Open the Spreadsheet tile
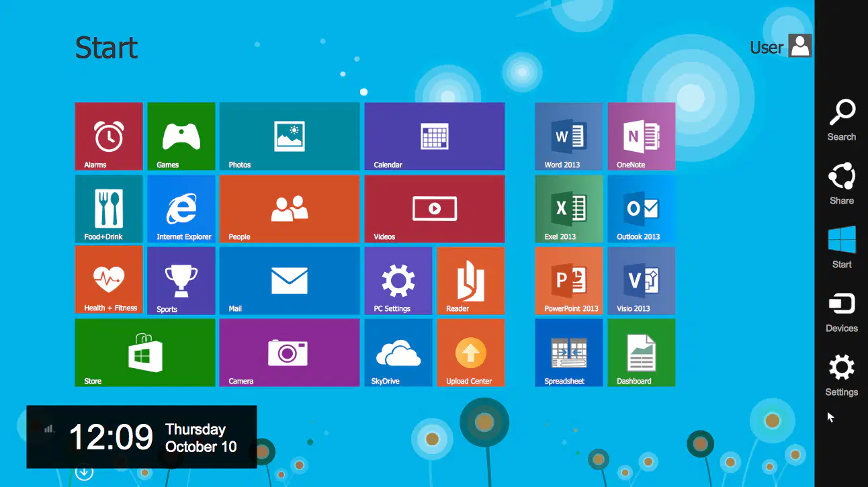Image resolution: width=868 pixels, height=487 pixels. [569, 353]
